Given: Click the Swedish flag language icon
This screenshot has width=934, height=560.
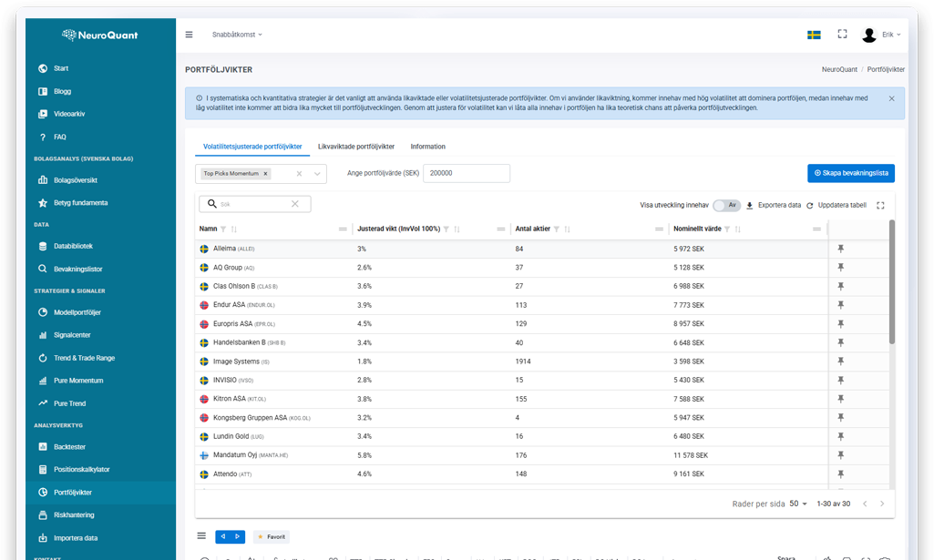Looking at the screenshot, I should click(814, 35).
